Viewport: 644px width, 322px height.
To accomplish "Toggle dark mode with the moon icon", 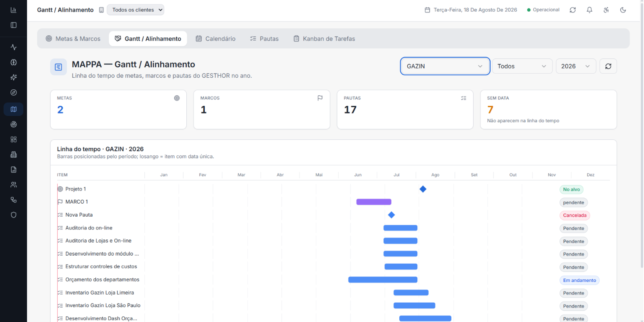I will point(623,10).
